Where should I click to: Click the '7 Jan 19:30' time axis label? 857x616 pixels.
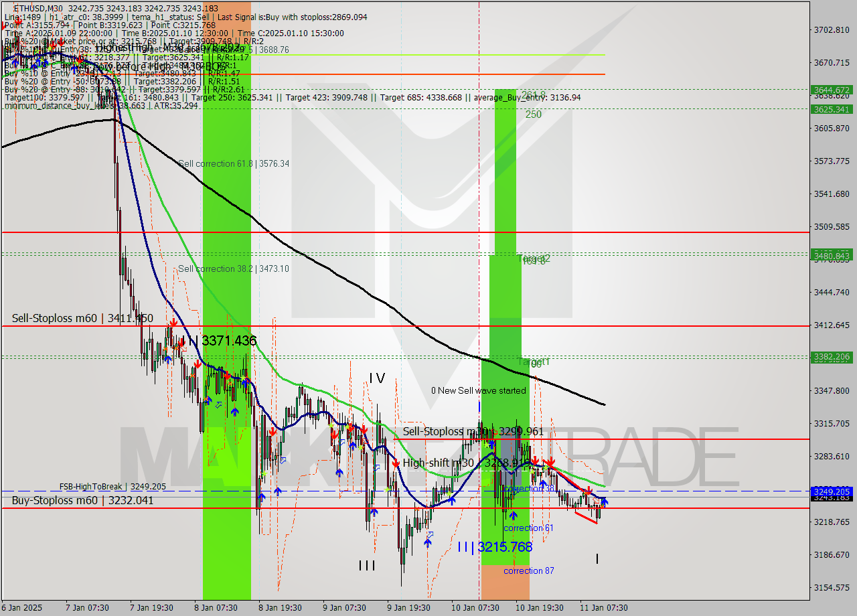click(x=152, y=607)
